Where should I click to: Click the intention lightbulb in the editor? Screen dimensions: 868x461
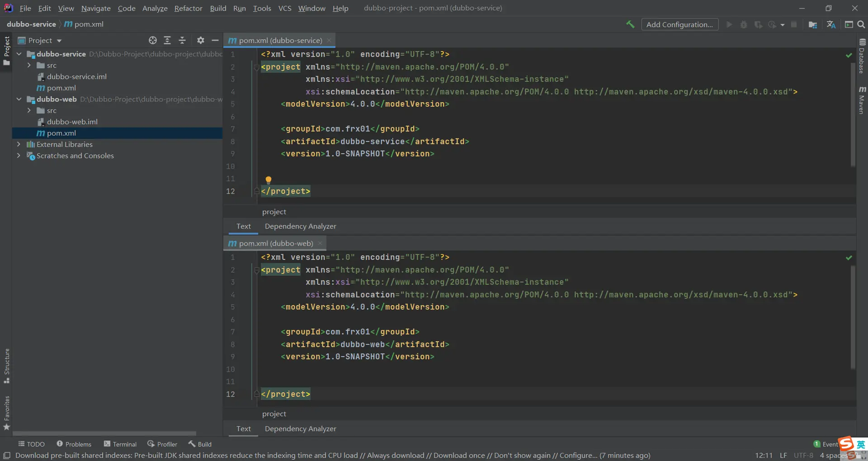point(269,180)
